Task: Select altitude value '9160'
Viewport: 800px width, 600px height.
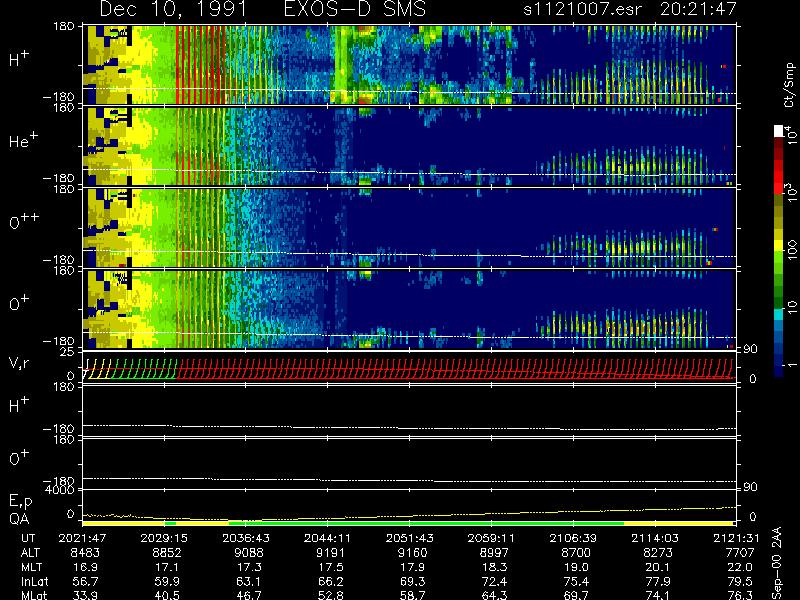Action: [412, 553]
